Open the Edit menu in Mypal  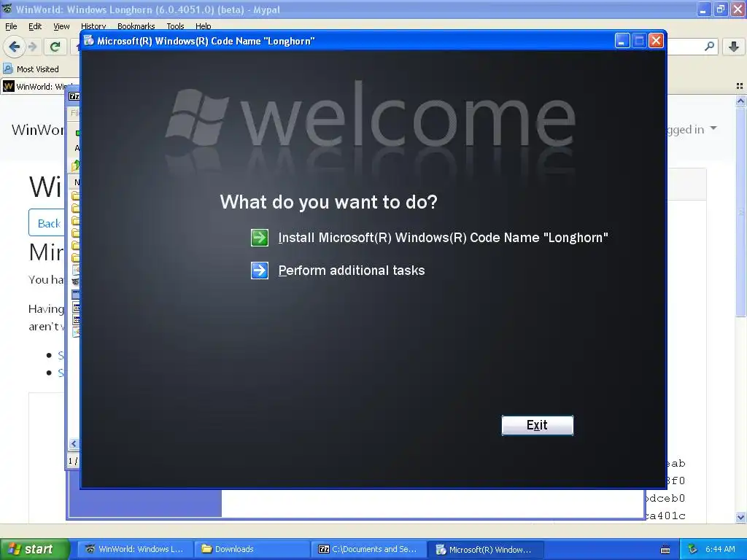pyautogui.click(x=35, y=26)
